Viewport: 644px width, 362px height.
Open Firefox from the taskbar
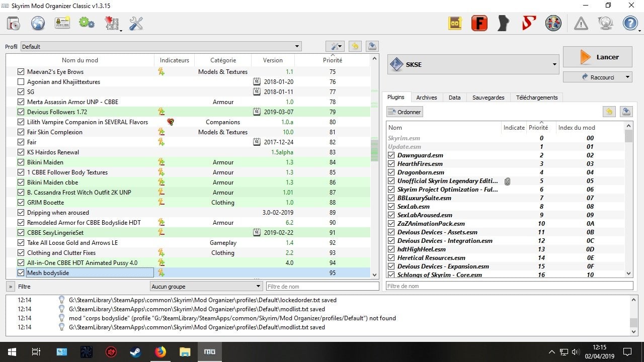(x=160, y=352)
